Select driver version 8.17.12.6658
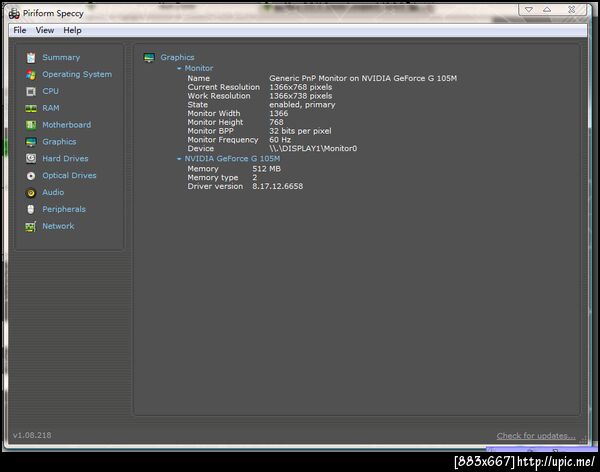 click(x=277, y=186)
